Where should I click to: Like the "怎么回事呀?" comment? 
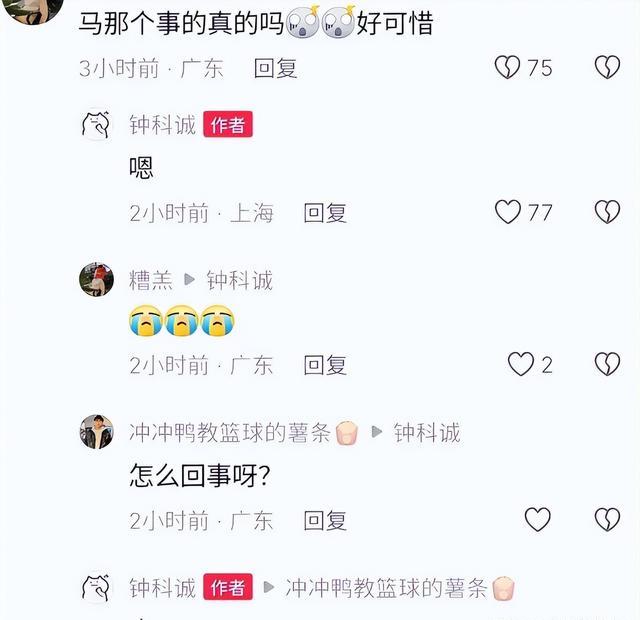pyautogui.click(x=538, y=520)
